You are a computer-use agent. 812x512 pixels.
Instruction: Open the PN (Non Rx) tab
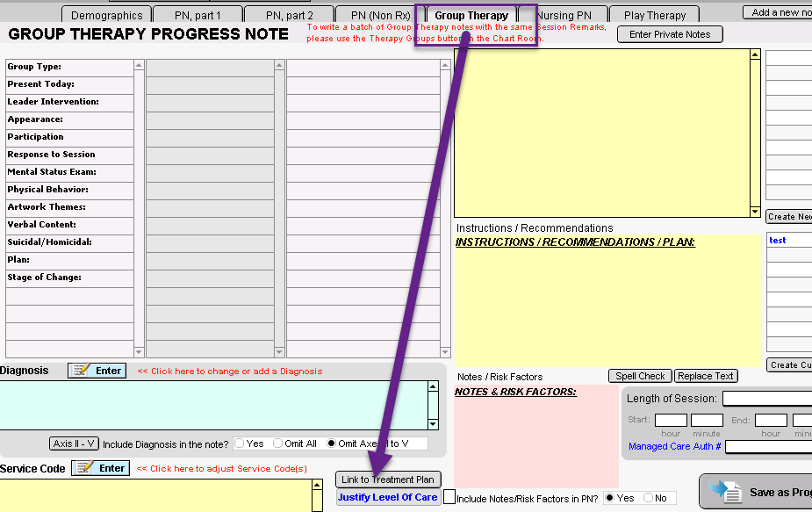tap(381, 15)
